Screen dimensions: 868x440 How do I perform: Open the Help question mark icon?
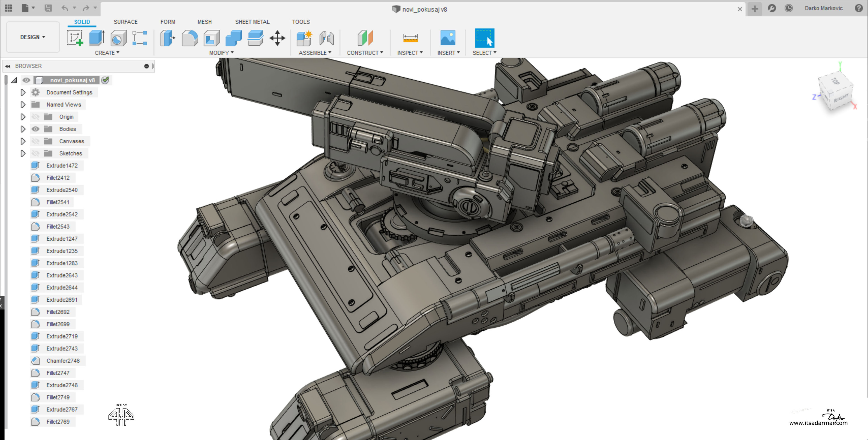[859, 8]
